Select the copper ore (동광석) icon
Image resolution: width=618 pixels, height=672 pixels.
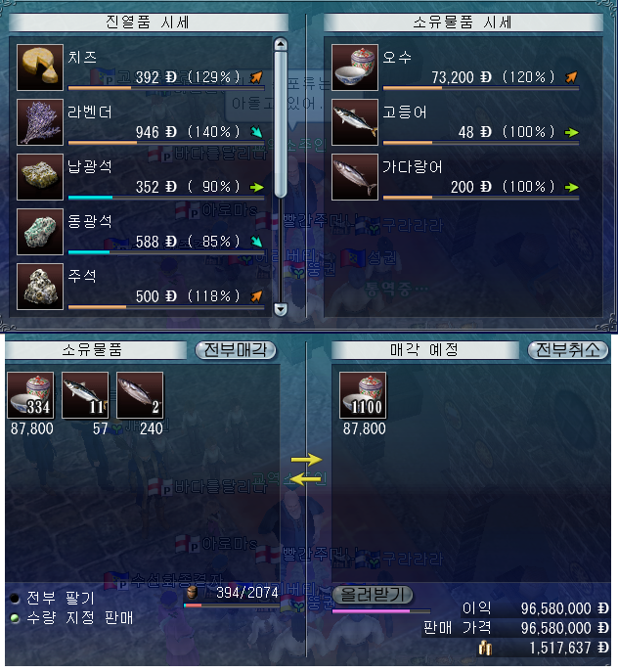pos(40,232)
